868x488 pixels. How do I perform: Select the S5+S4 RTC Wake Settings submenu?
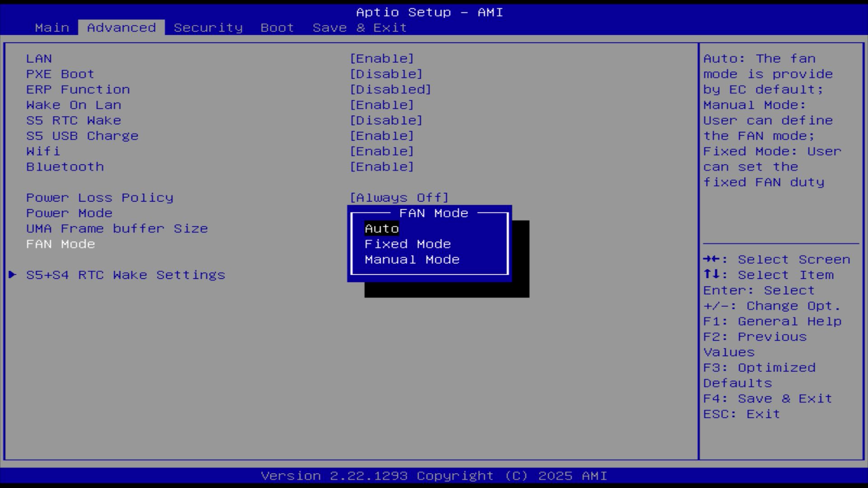tap(125, 275)
